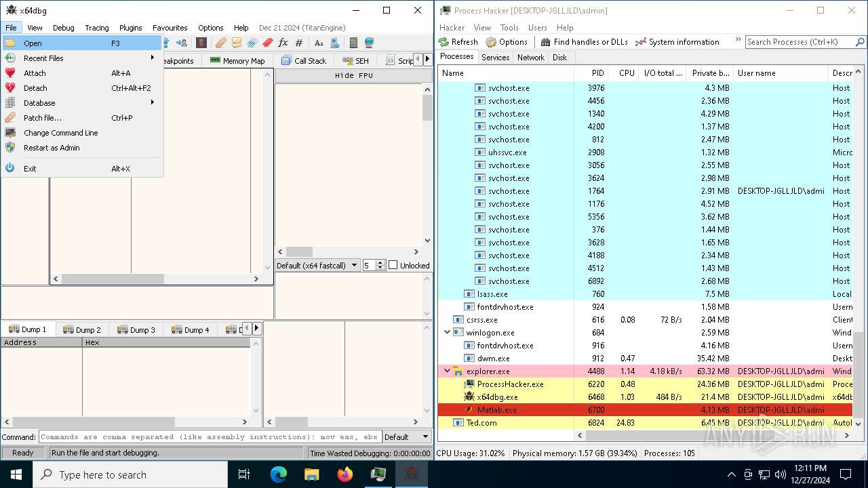868x488 pixels.
Task: Collapse the winlogon.exe tree node
Action: (x=447, y=333)
